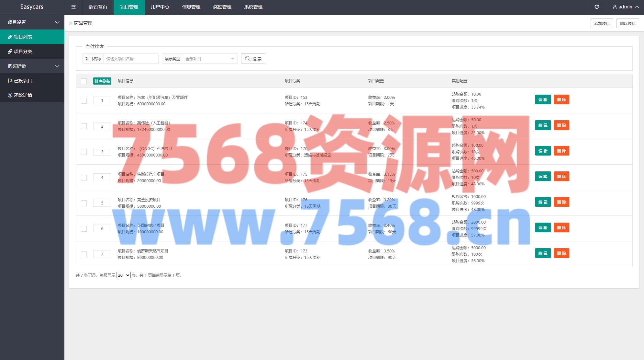Click the sidebar collapse hamburger icon
This screenshot has height=360, width=644.
click(x=73, y=7)
